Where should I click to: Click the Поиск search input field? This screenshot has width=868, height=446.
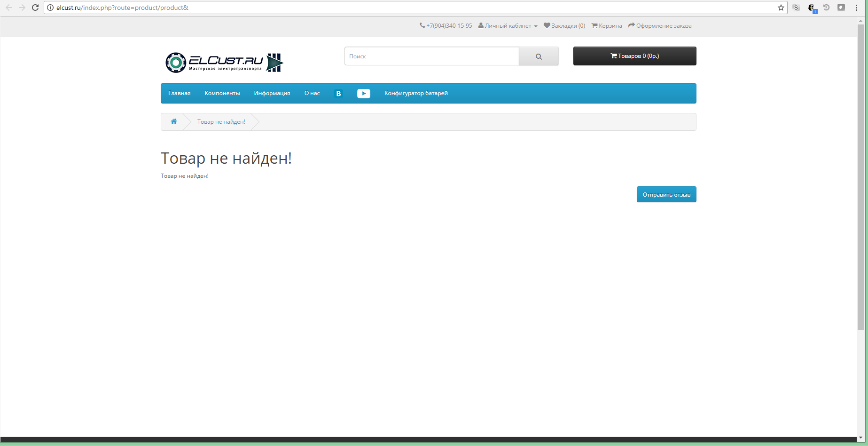(x=431, y=56)
